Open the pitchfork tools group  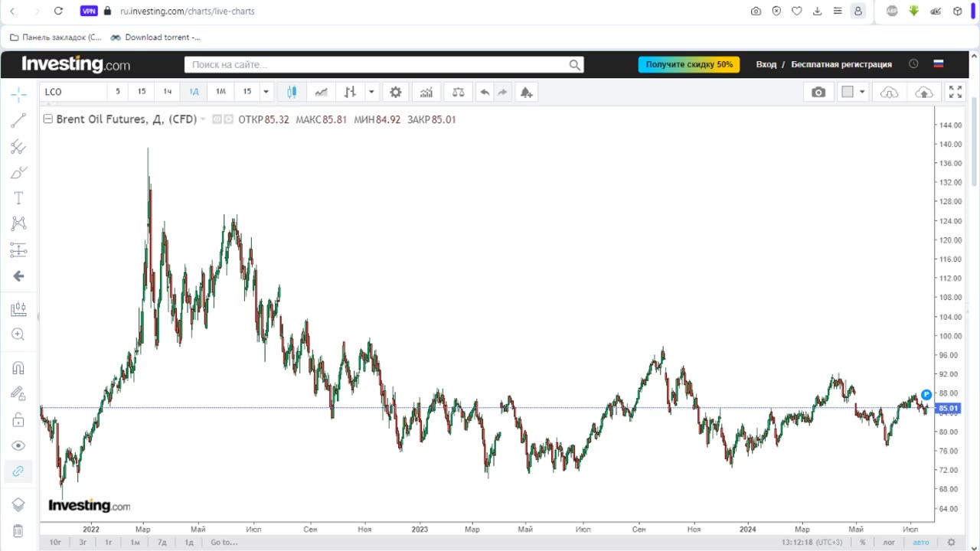pos(18,146)
